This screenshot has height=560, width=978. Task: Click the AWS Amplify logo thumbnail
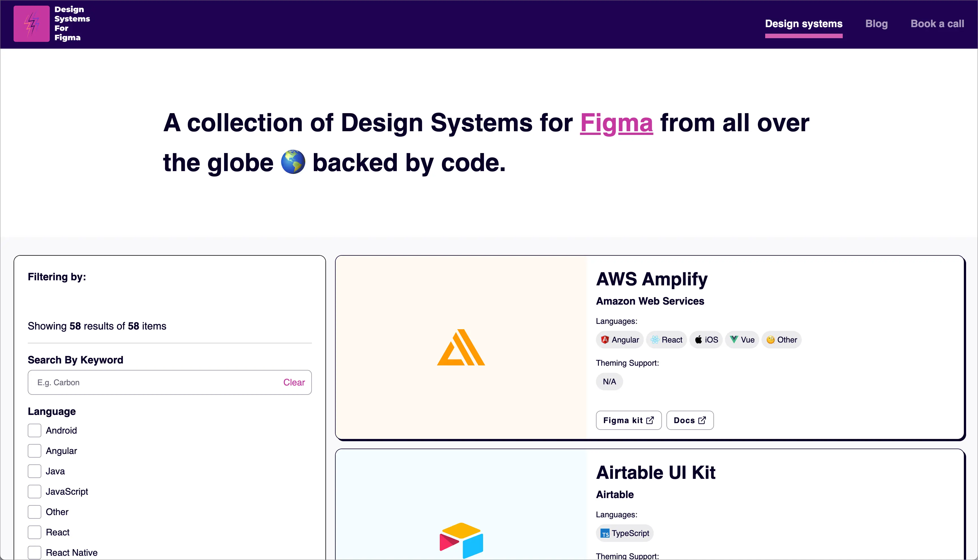[461, 347]
